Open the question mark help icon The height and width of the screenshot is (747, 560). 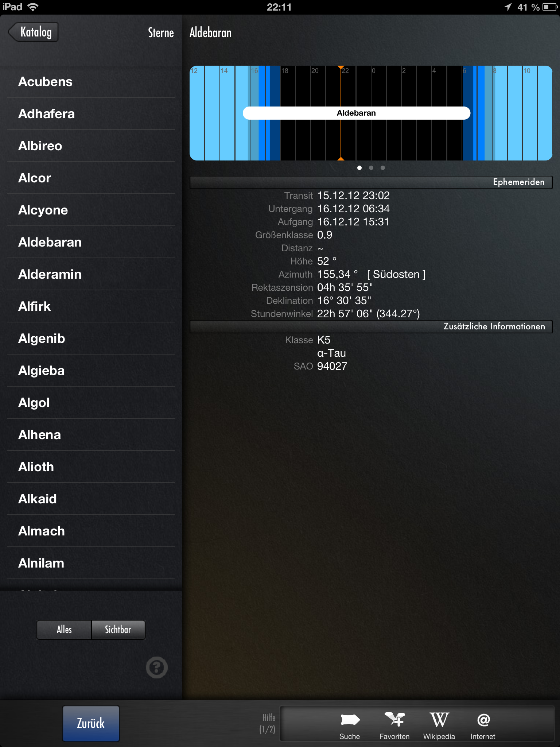pos(157,667)
